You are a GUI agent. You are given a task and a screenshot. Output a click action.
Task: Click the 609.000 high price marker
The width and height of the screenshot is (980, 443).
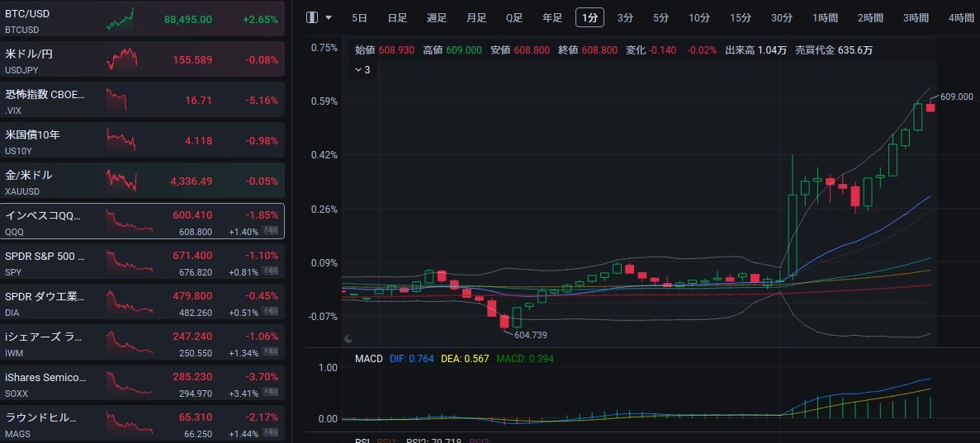click(956, 97)
